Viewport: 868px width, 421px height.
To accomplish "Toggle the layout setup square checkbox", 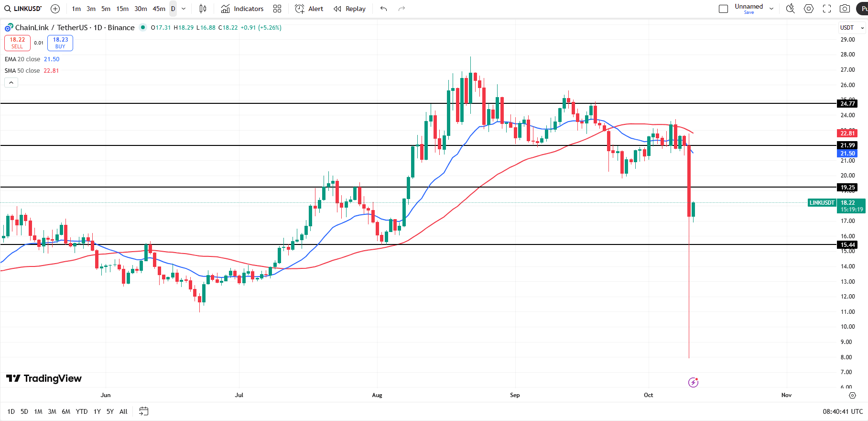I will pos(723,9).
